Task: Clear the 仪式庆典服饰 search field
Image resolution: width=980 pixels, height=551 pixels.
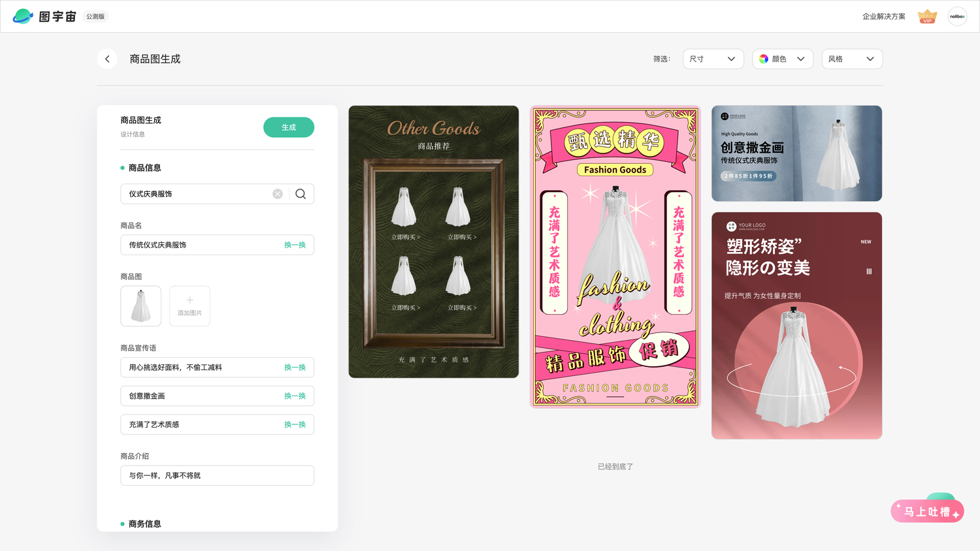Action: click(x=278, y=194)
